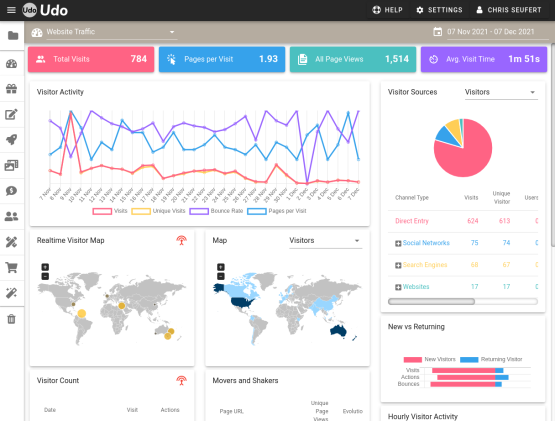Click the All Page Views card
Viewport: 555px width, 421px height.
tap(353, 59)
